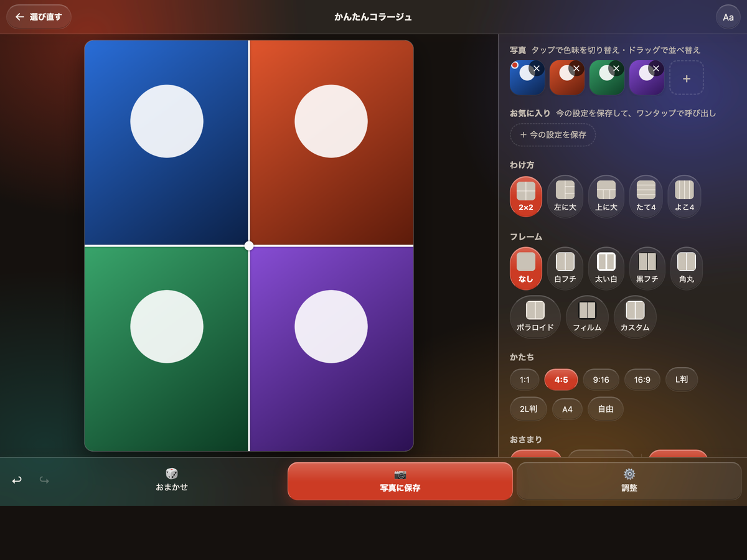Remove the orange photo thumbnail
Screen dimensions: 747x560
tap(576, 68)
